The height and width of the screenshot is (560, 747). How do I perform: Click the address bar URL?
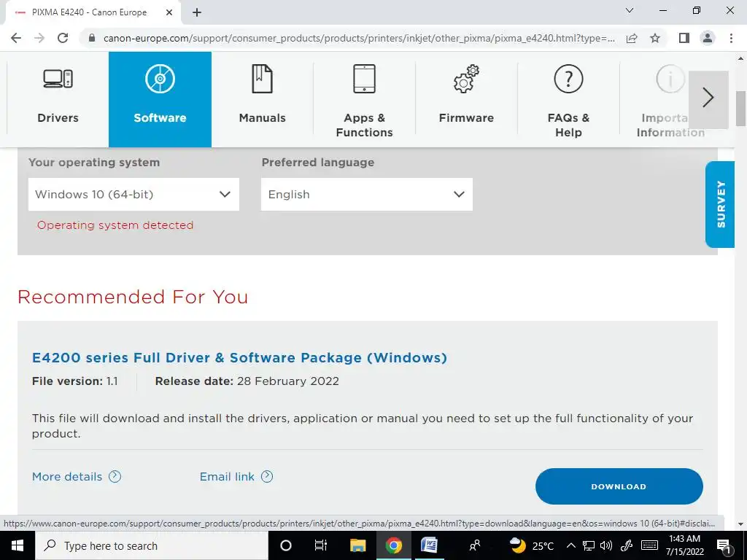(359, 38)
